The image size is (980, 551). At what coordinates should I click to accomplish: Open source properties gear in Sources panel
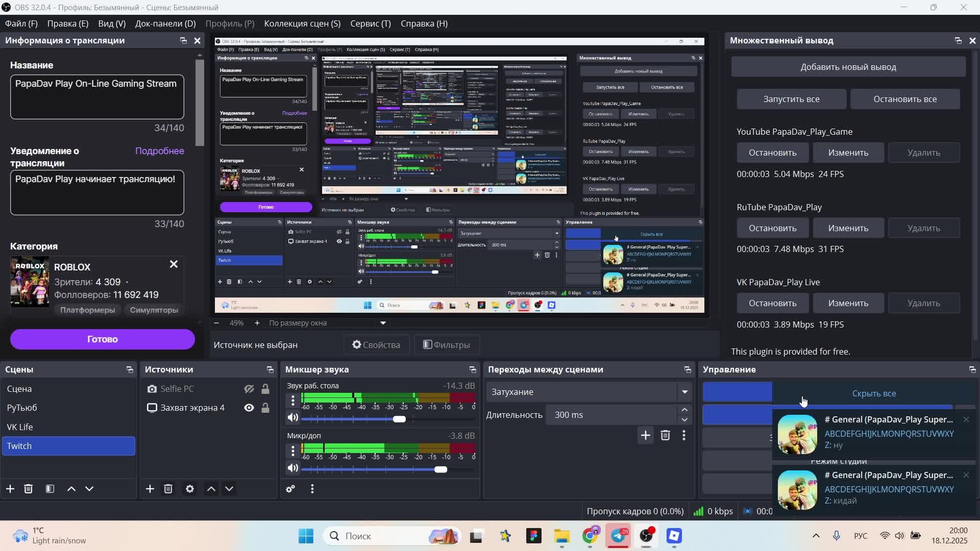(190, 489)
